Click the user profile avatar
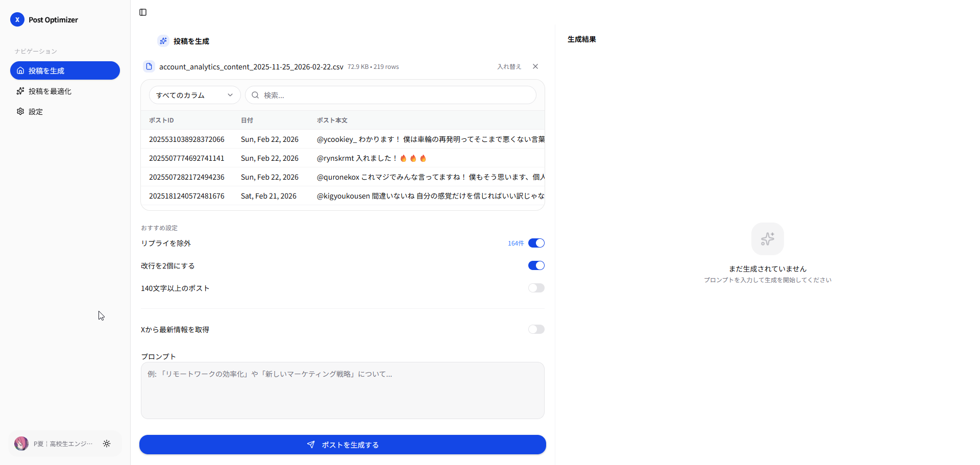This screenshot has height=465, width=980. coord(21,444)
